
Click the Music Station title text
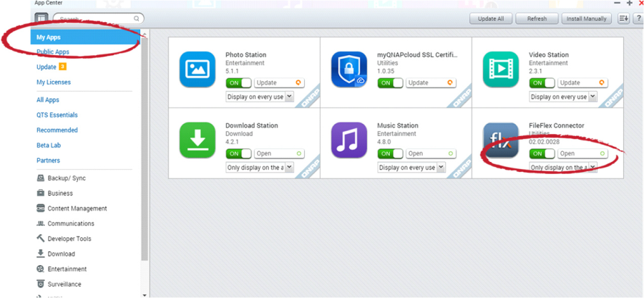(398, 125)
